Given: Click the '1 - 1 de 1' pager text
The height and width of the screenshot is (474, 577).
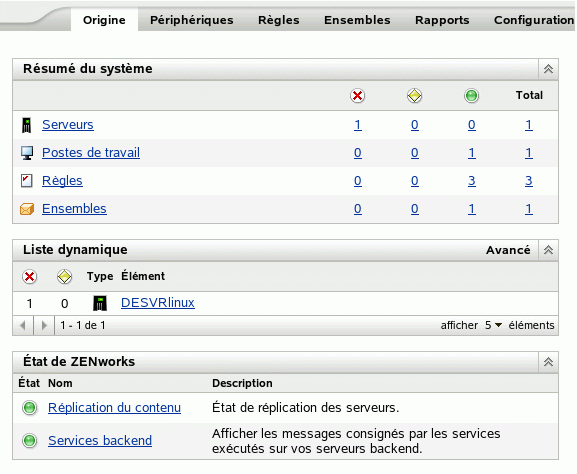Looking at the screenshot, I should (x=83, y=325).
